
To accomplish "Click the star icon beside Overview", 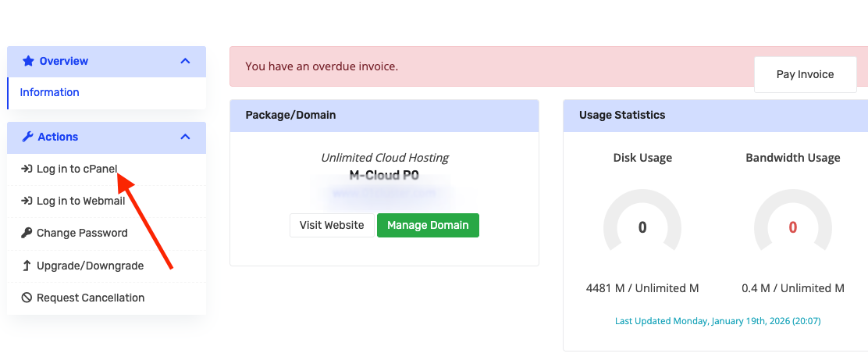I will [x=28, y=61].
